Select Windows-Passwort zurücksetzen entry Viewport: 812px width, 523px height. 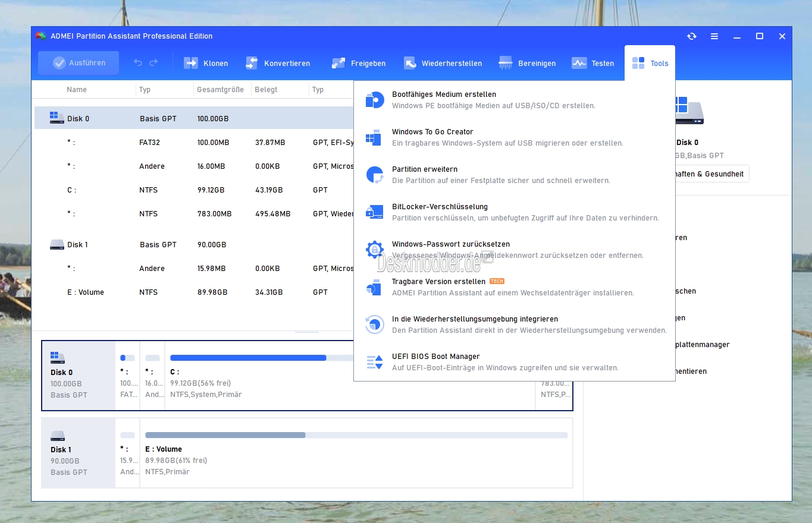(x=514, y=250)
